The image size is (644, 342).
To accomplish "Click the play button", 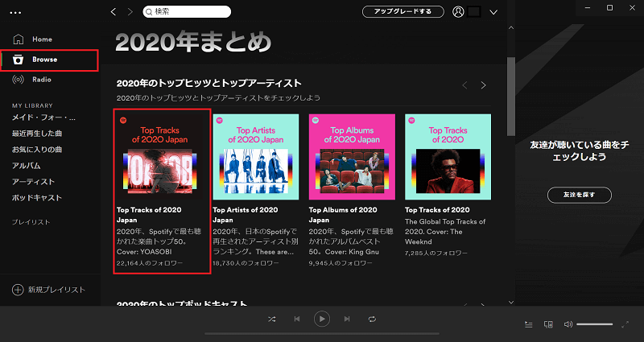I will [x=322, y=319].
